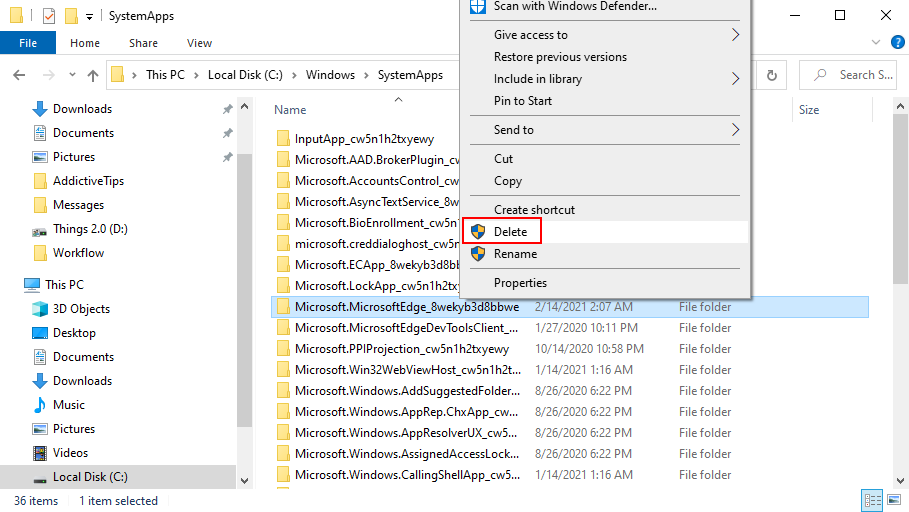Image resolution: width=909 pixels, height=512 pixels.
Task: Select the InputApp_cw5n1h2txyewy folder
Action: click(x=364, y=139)
